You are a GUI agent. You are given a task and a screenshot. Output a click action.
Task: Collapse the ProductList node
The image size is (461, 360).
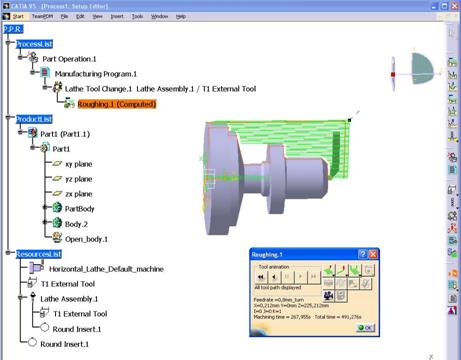[8, 117]
